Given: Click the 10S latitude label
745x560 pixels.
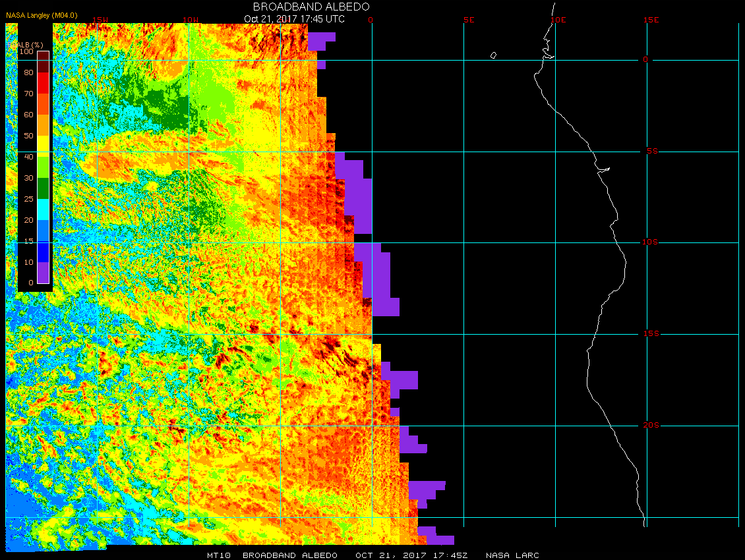Looking at the screenshot, I should click(651, 242).
